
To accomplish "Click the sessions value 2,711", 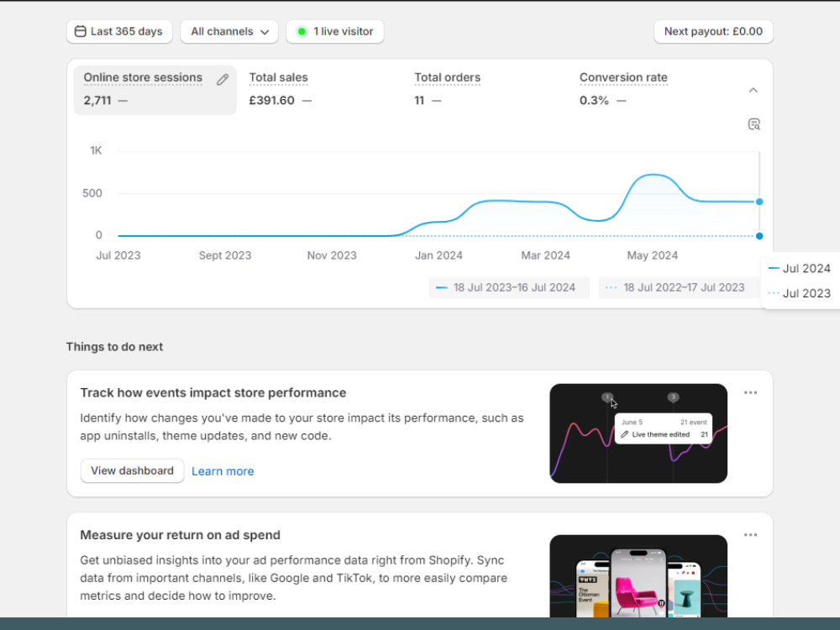I will pyautogui.click(x=97, y=100).
